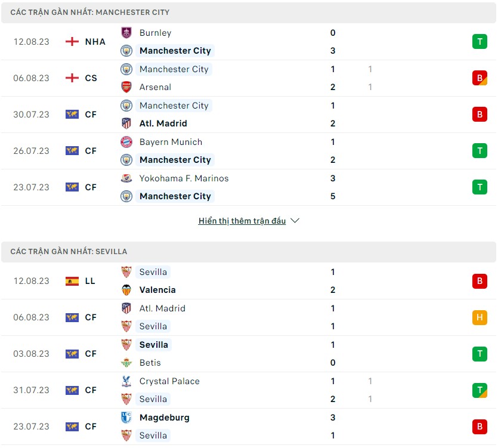The image size is (498, 448).
Task: Open 'Hiển thị thêm trận đấu' link
Action: [x=242, y=221]
